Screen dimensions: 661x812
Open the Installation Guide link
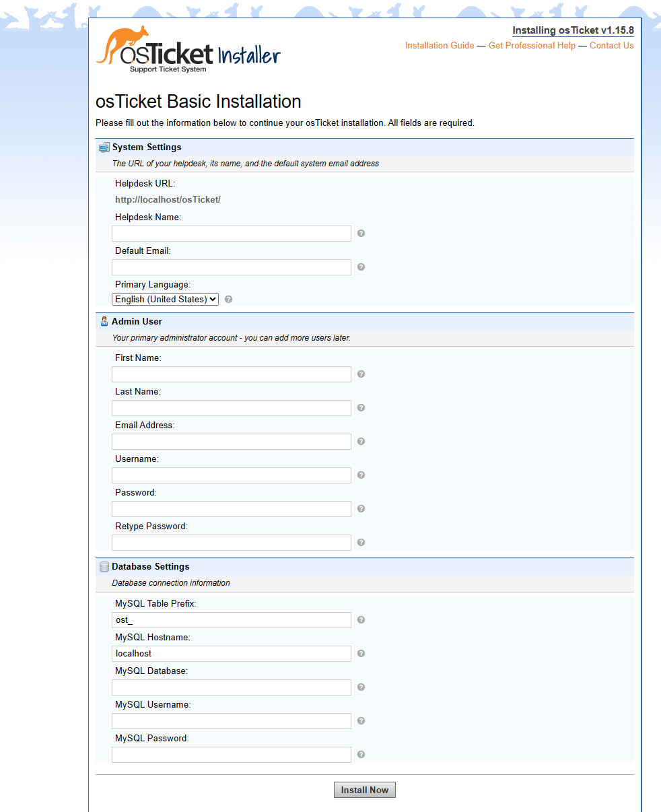tap(439, 45)
